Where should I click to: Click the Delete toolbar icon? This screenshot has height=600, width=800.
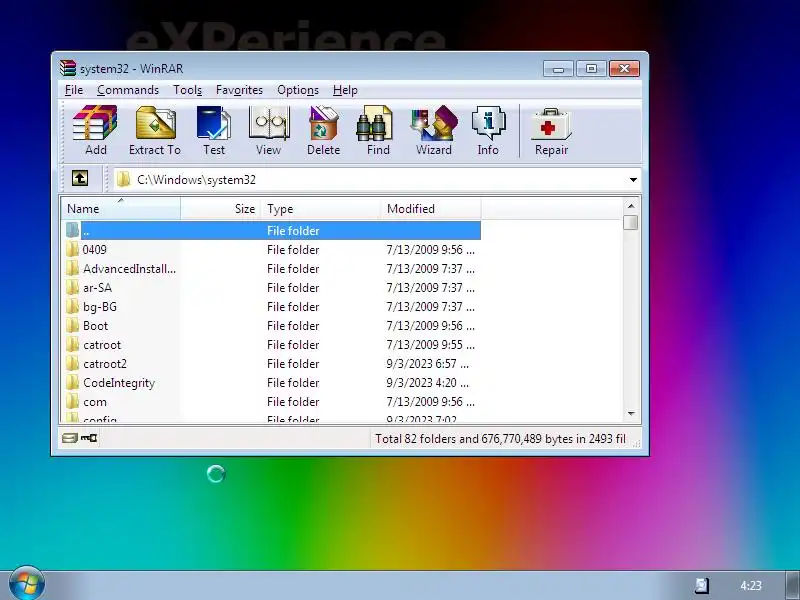tap(323, 123)
